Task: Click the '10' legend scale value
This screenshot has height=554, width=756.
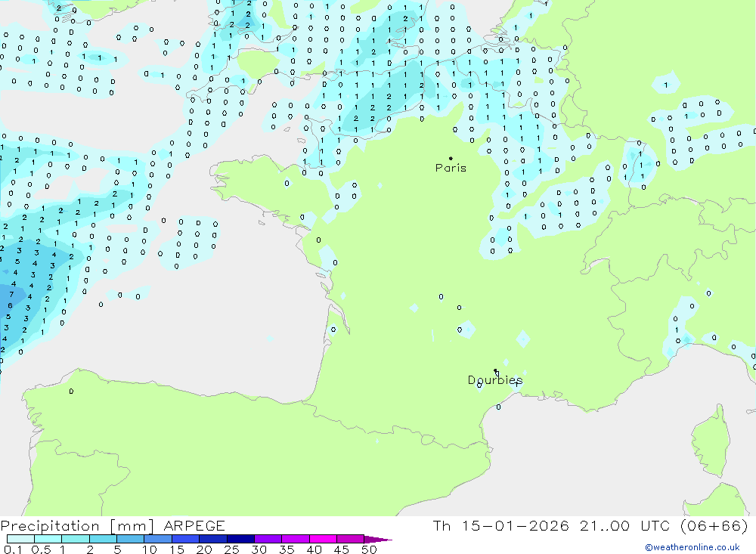Action: click(150, 549)
